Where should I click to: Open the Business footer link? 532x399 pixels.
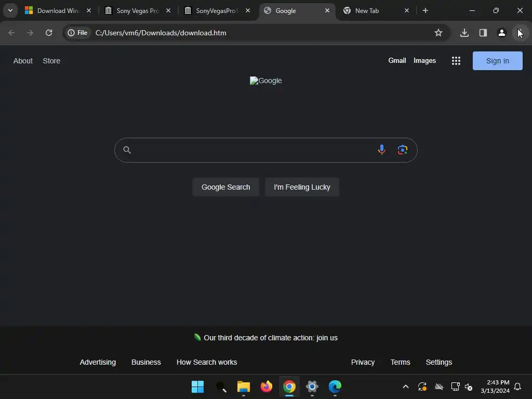click(146, 362)
